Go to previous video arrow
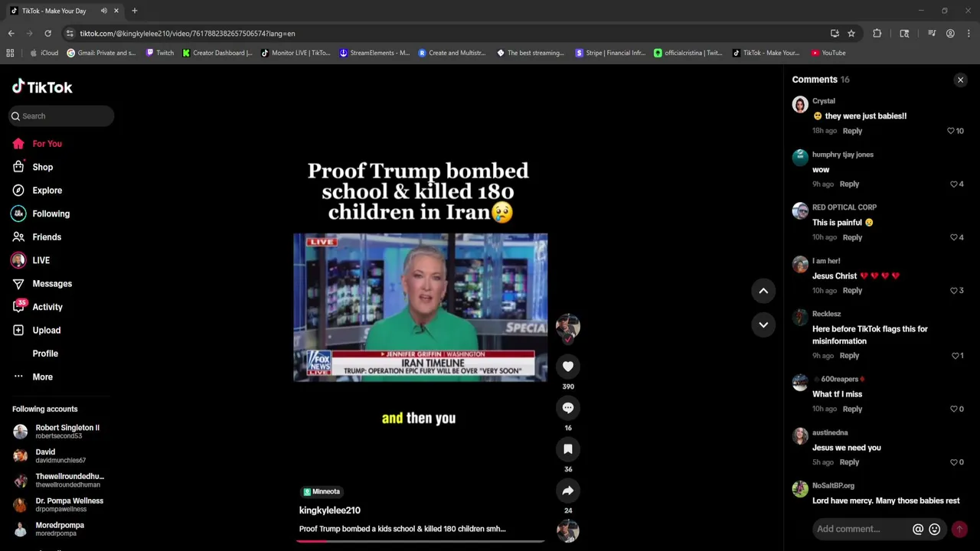980x551 pixels. tap(763, 291)
